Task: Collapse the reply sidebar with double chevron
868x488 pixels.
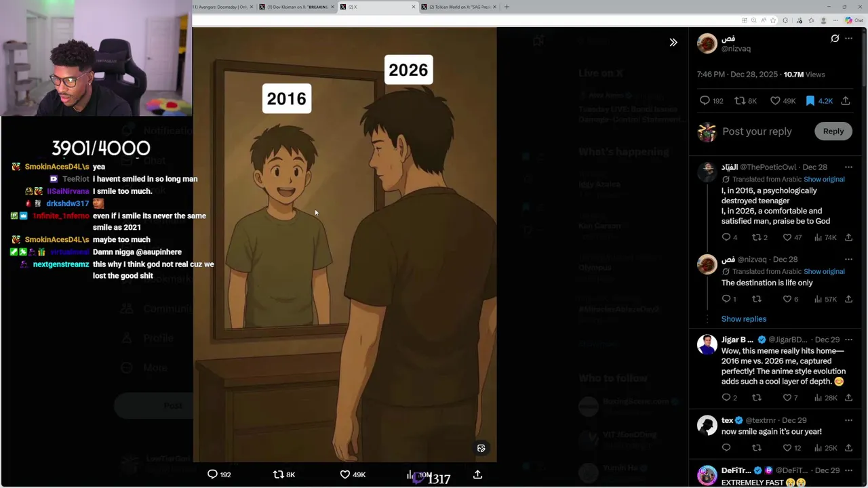Action: tap(673, 43)
